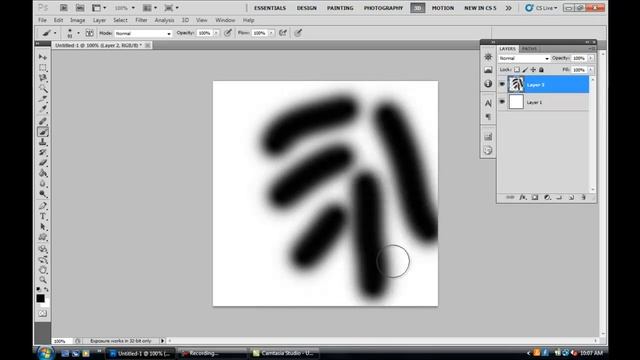Switch to the Motion workspace
This screenshot has height=360, width=640.
(x=443, y=8)
